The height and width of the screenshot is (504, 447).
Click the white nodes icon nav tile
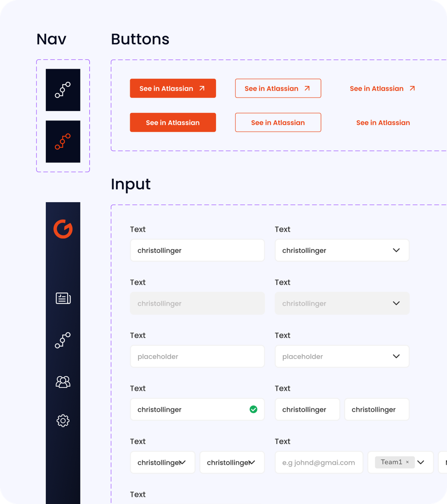click(x=63, y=90)
